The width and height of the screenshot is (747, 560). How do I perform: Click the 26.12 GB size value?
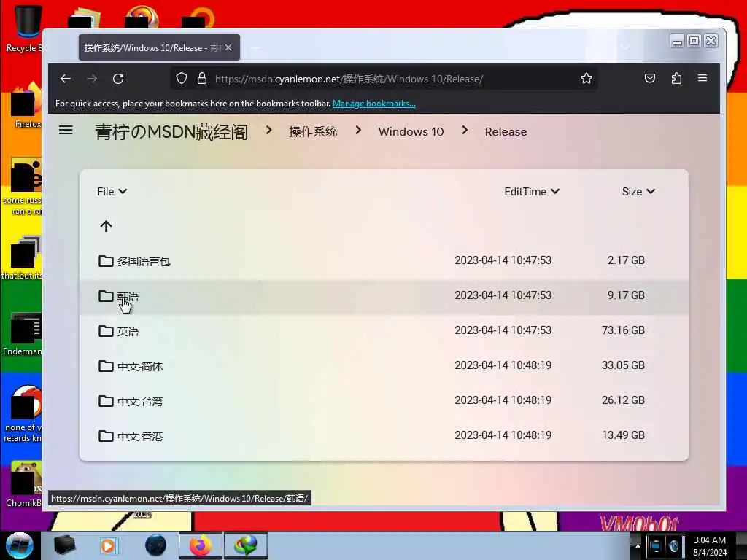(x=623, y=400)
